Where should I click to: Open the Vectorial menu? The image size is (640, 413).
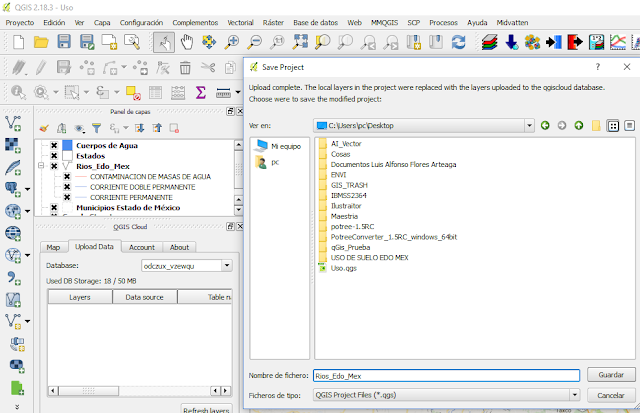click(x=240, y=22)
